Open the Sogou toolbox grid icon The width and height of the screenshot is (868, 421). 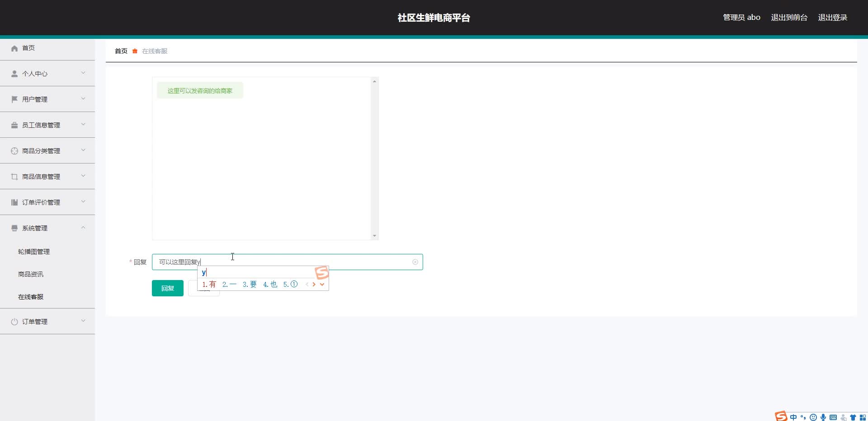click(x=863, y=417)
